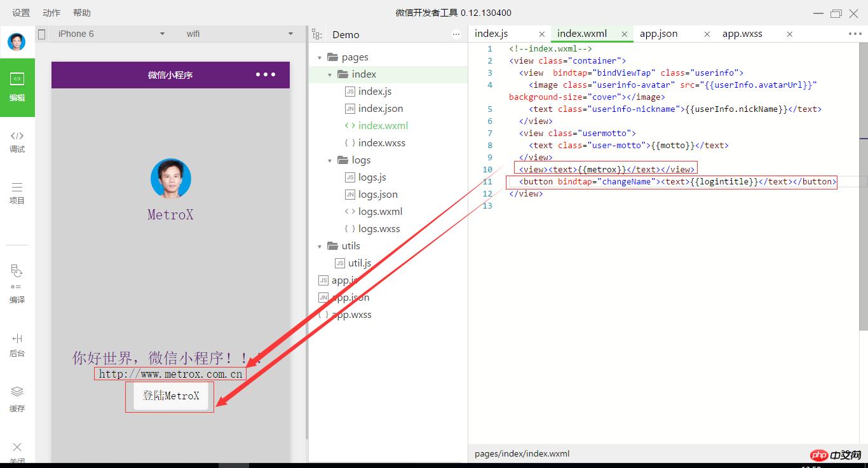The height and width of the screenshot is (468, 868).
Task: Collapse the utils folder
Action: click(320, 246)
